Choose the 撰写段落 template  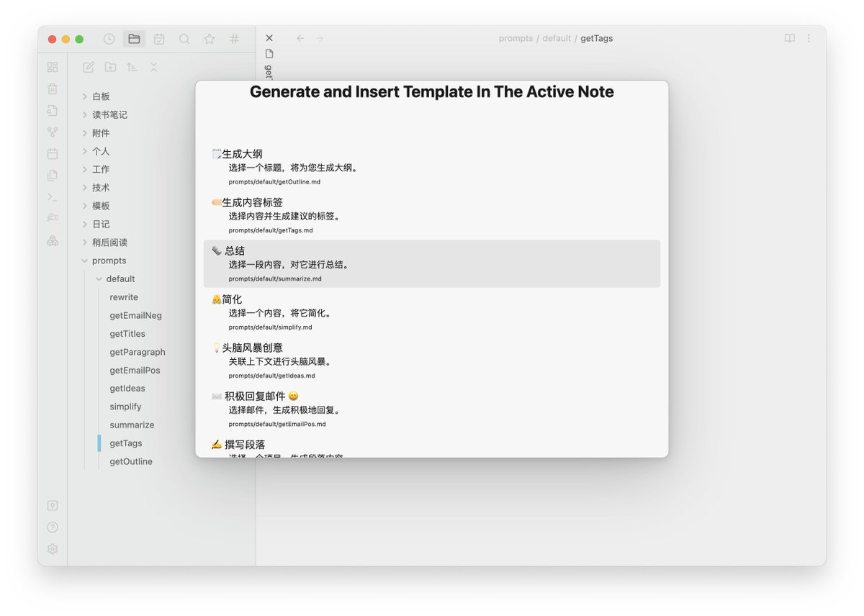point(432,446)
